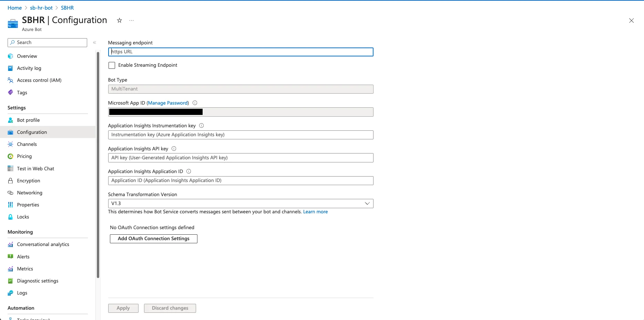Focus the Messaging endpoint URL field
The height and width of the screenshot is (320, 644).
tap(241, 52)
